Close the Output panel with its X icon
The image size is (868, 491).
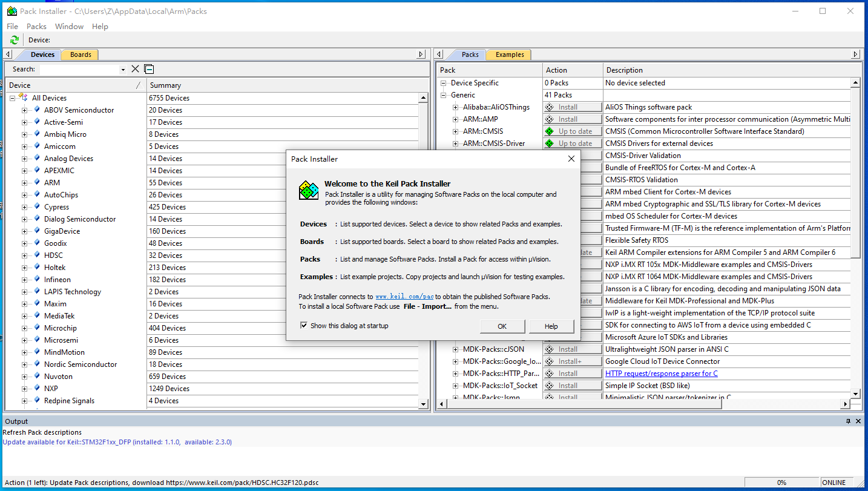(858, 421)
